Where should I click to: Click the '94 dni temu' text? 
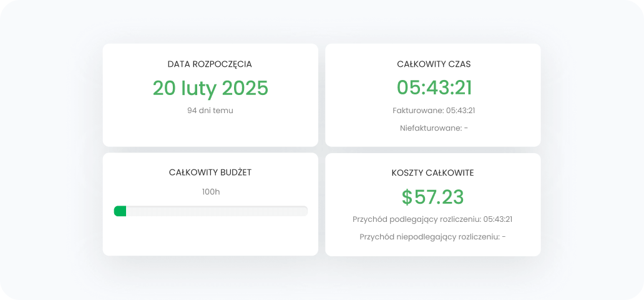(x=210, y=111)
